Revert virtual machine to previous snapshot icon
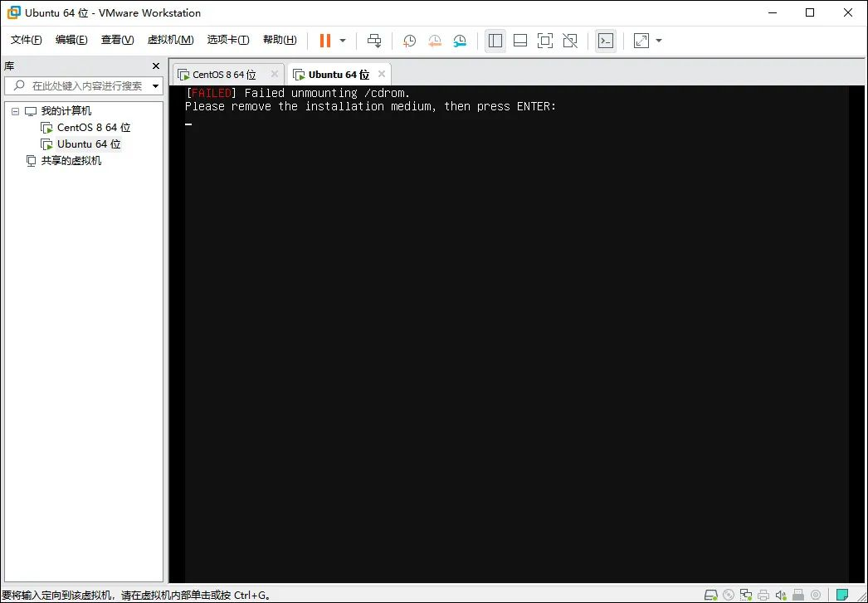 [435, 41]
